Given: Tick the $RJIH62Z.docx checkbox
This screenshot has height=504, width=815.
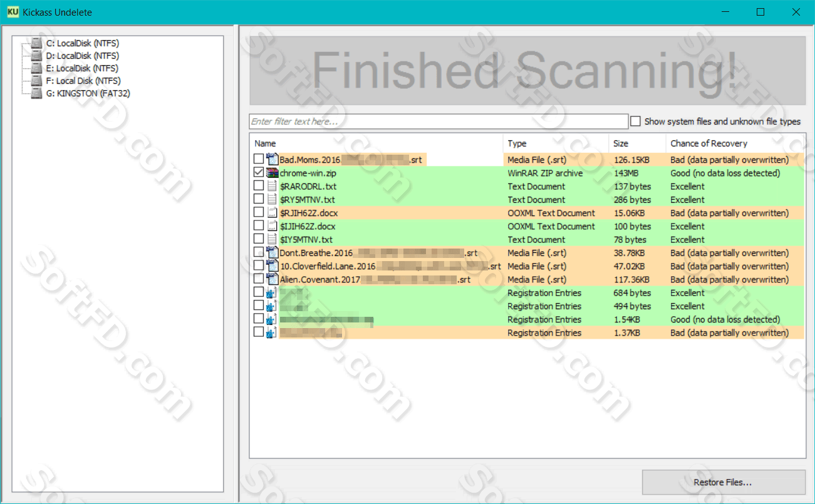Looking at the screenshot, I should tap(259, 213).
